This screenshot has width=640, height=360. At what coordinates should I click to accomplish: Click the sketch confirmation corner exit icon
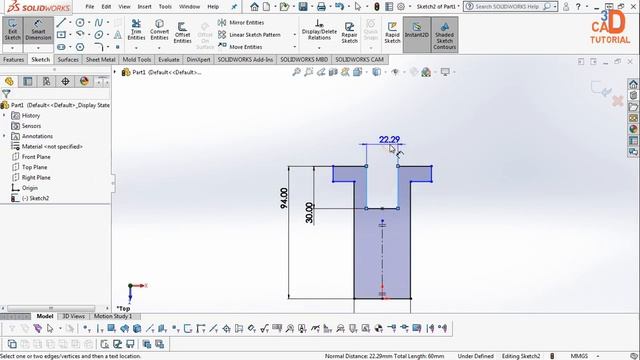click(600, 89)
